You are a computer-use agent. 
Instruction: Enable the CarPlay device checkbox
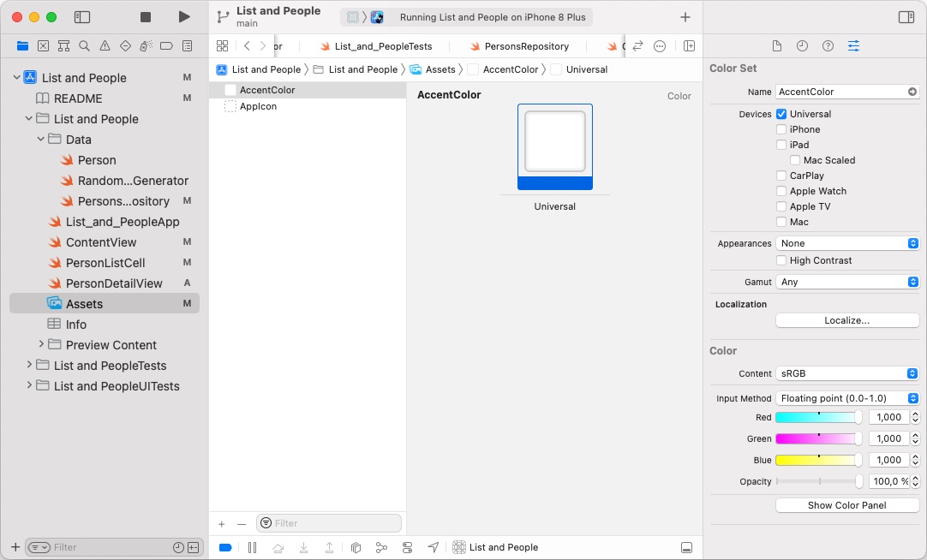(x=781, y=176)
